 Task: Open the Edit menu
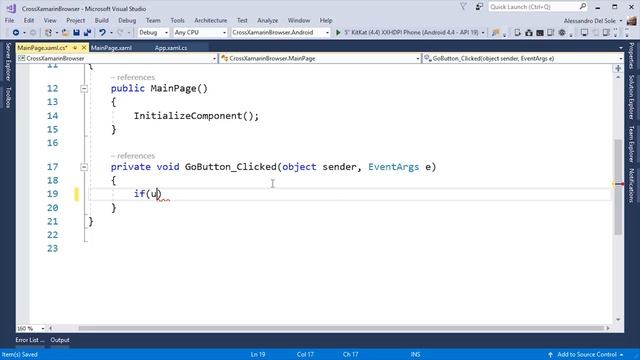[29, 20]
